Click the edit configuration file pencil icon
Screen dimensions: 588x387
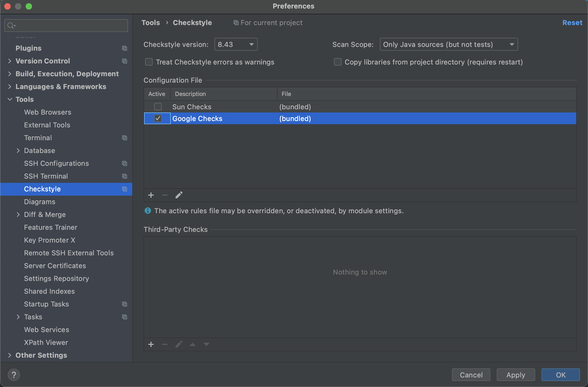coord(179,195)
